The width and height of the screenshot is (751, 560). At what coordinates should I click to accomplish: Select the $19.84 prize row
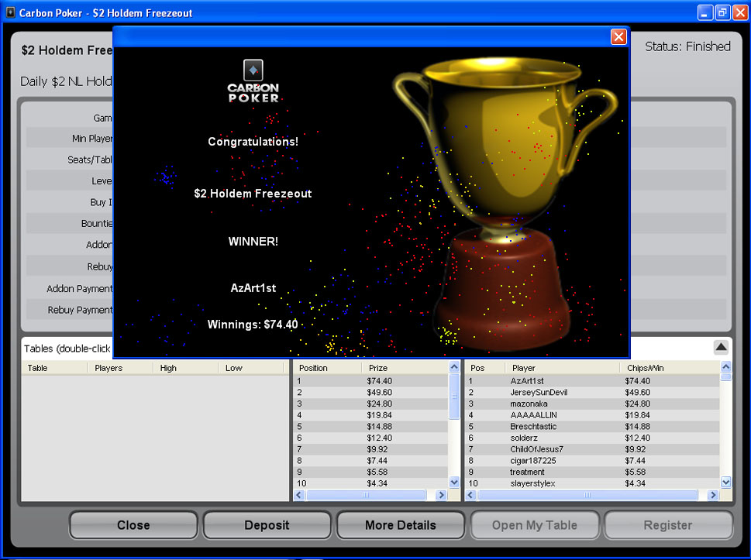coord(370,415)
